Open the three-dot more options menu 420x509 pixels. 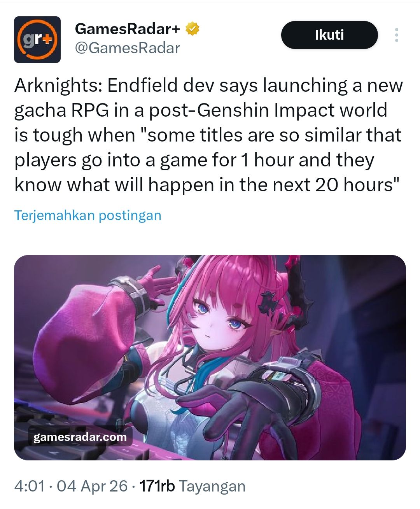click(396, 35)
